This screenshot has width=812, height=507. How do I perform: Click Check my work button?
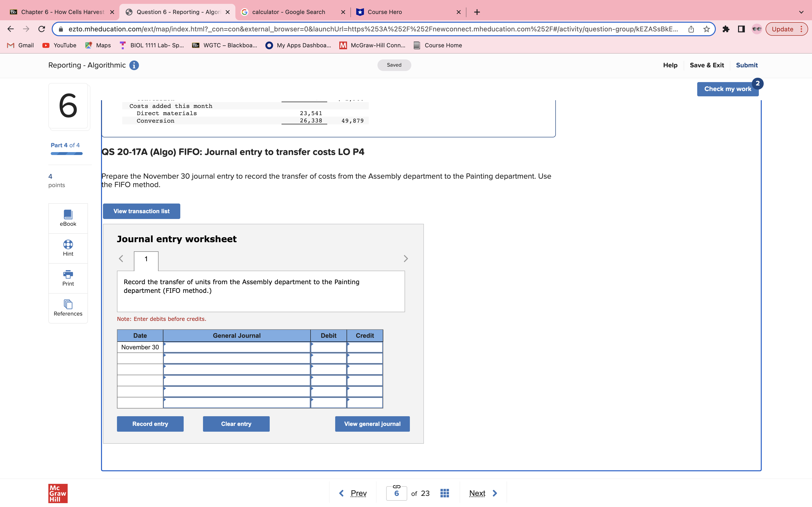[x=727, y=89]
